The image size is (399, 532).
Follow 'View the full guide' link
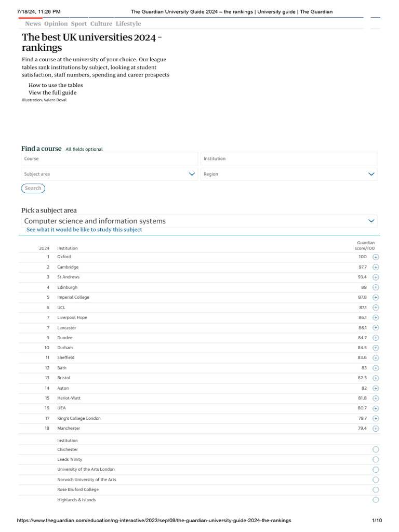click(x=52, y=92)
